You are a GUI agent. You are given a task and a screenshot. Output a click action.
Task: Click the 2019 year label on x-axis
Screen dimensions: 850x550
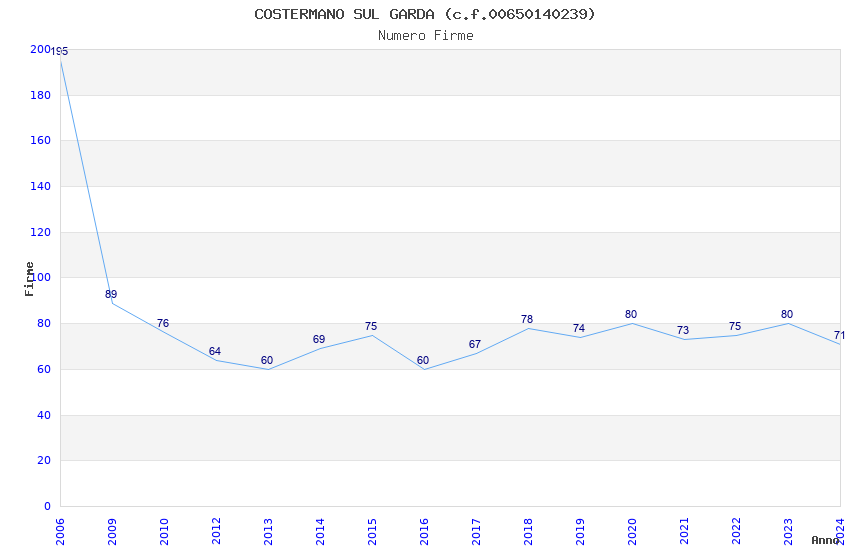point(580,532)
